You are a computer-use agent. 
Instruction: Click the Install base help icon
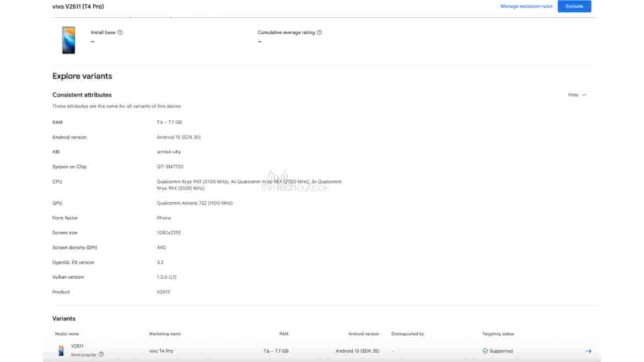(120, 33)
